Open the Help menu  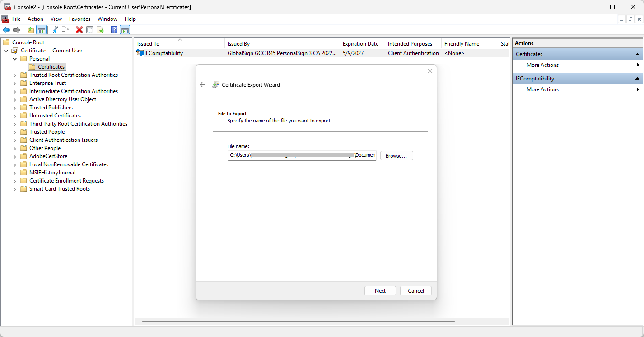pos(130,19)
